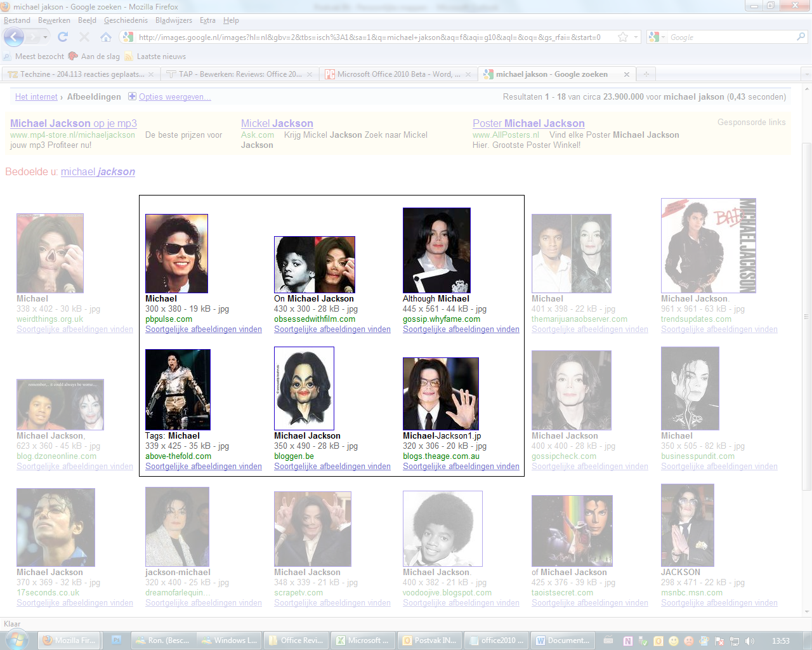Go to the Home page icon
This screenshot has height=650, width=812.
coord(106,37)
